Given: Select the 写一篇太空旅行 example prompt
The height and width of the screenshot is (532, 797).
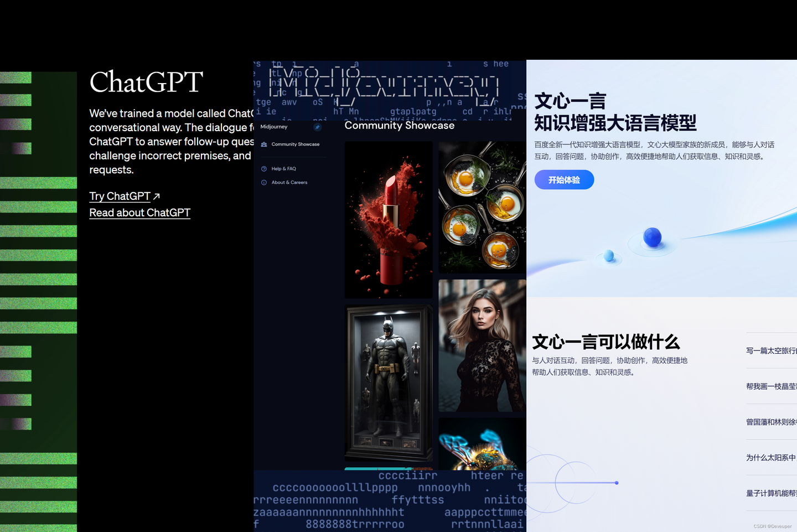Looking at the screenshot, I should (x=772, y=350).
